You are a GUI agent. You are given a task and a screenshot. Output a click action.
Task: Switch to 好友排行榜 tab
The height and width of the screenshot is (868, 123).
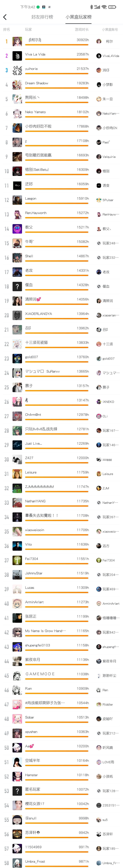click(x=42, y=17)
